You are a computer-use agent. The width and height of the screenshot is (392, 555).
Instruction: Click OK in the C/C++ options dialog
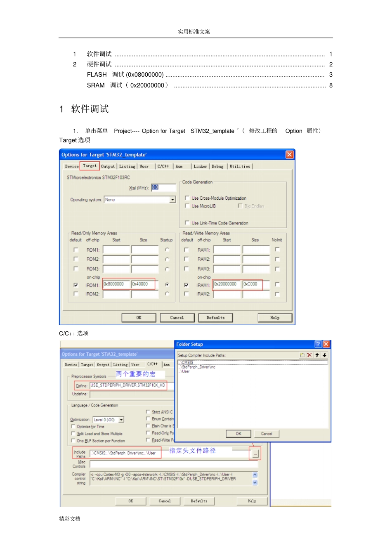tap(131, 501)
